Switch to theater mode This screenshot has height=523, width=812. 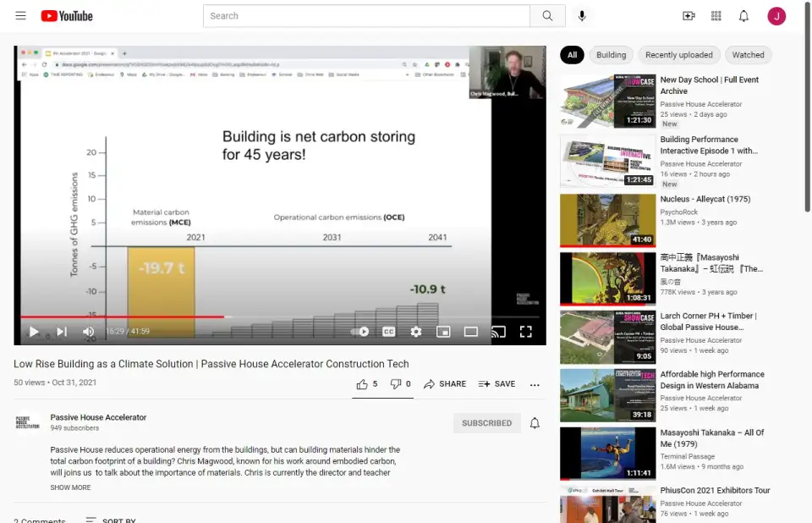point(471,332)
